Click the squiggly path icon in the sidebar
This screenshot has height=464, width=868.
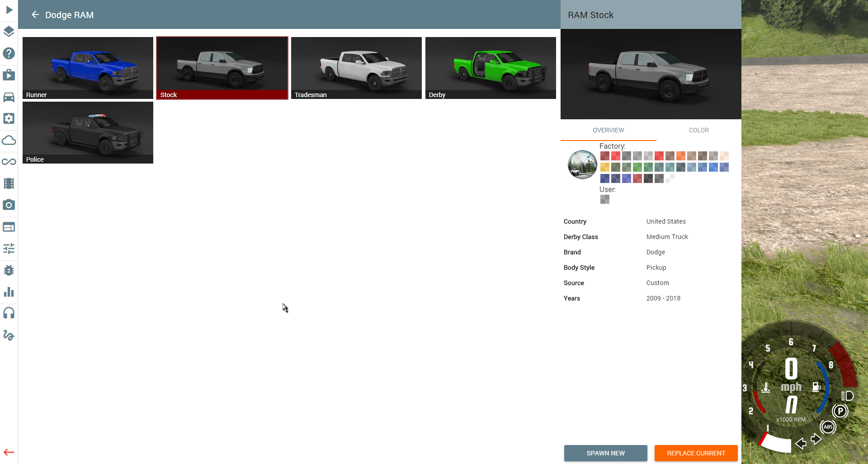[x=9, y=335]
